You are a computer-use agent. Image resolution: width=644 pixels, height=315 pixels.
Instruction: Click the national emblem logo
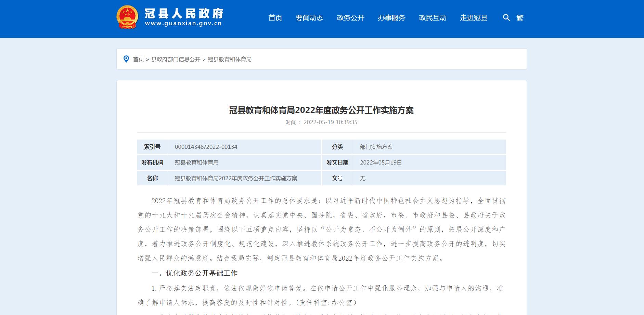click(x=127, y=17)
